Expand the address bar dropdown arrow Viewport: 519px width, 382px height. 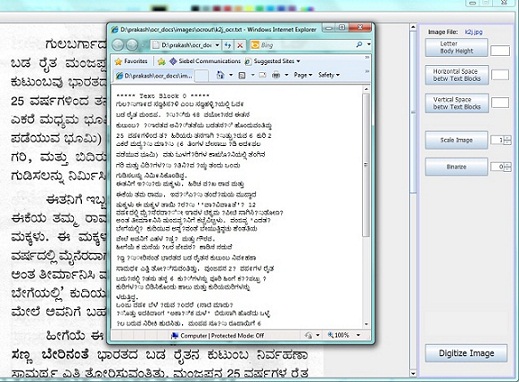point(217,45)
